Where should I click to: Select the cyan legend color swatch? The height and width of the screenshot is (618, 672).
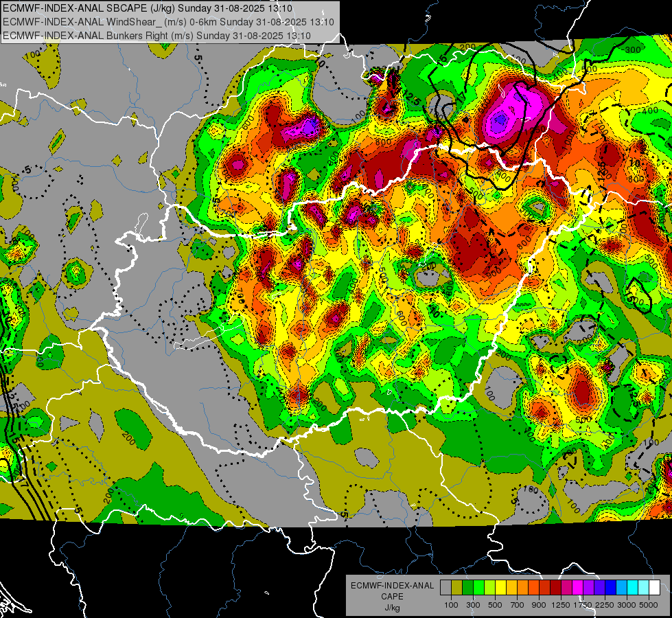coord(633,588)
